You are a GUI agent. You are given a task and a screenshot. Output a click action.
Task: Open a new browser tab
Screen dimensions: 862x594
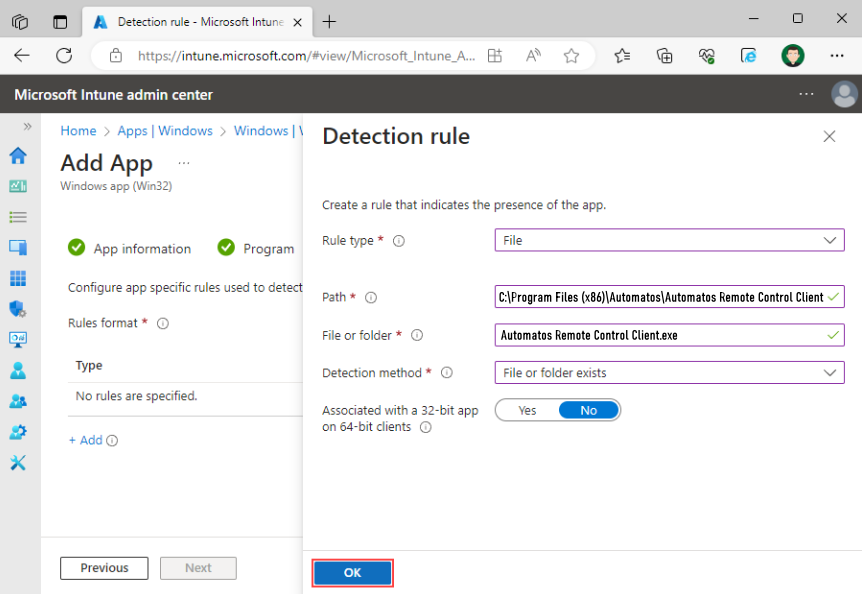329,22
